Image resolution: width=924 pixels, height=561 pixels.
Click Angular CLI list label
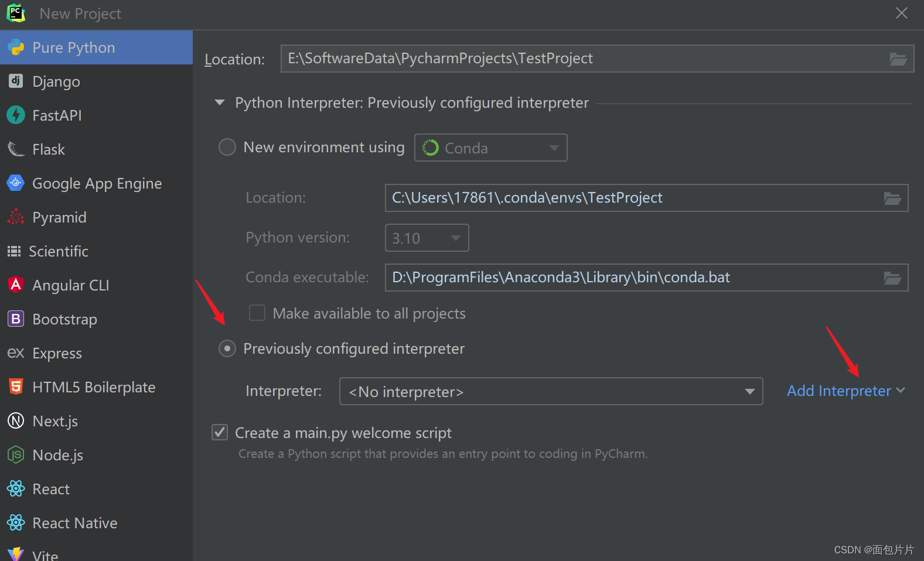(x=71, y=285)
